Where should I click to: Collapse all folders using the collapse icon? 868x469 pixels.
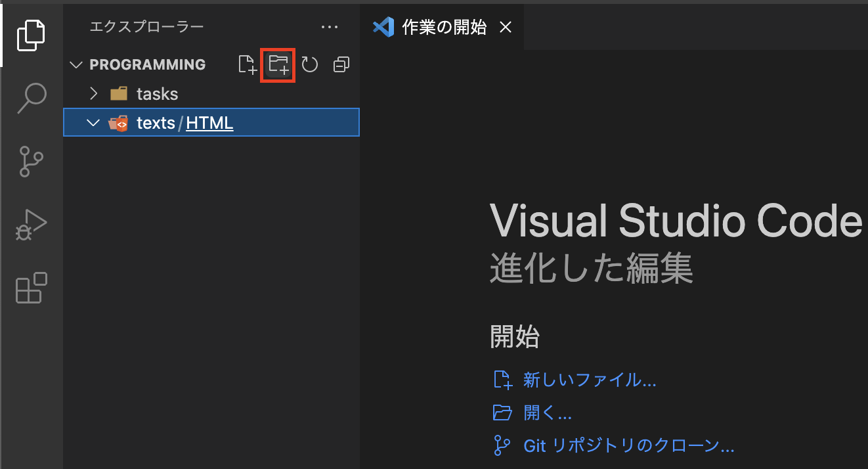(341, 64)
